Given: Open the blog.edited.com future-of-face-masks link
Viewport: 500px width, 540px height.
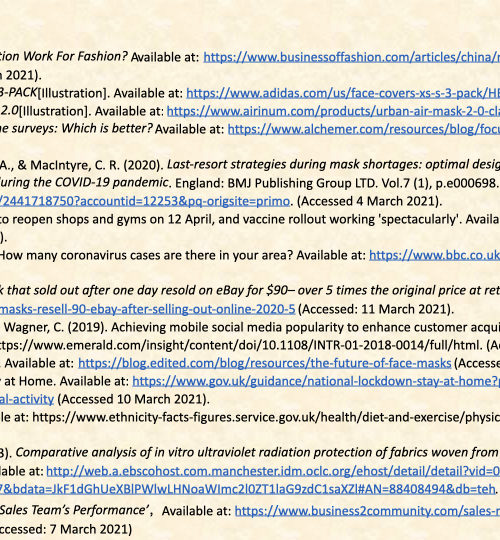Looking at the screenshot, I should point(264,363).
